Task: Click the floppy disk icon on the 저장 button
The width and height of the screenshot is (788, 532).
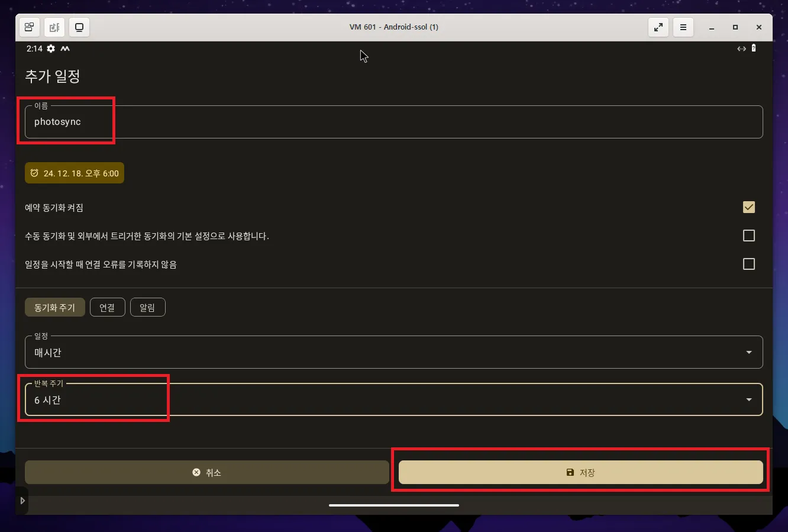Action: coord(570,472)
